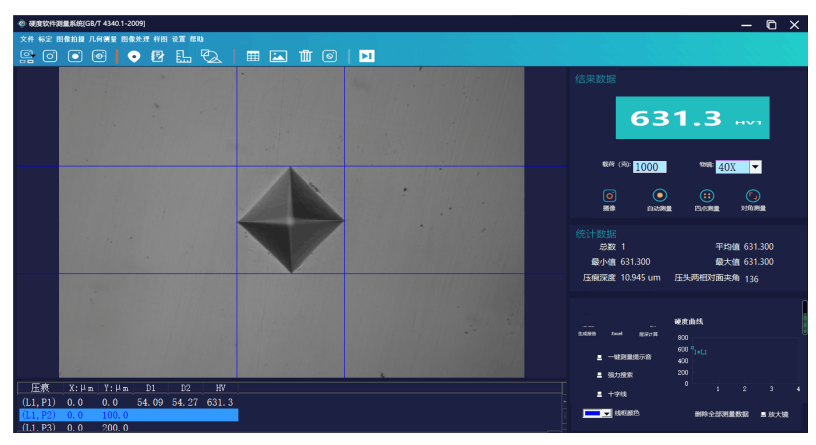Open the first toolbar device icon dropdown
The image size is (816, 445).
click(26, 56)
